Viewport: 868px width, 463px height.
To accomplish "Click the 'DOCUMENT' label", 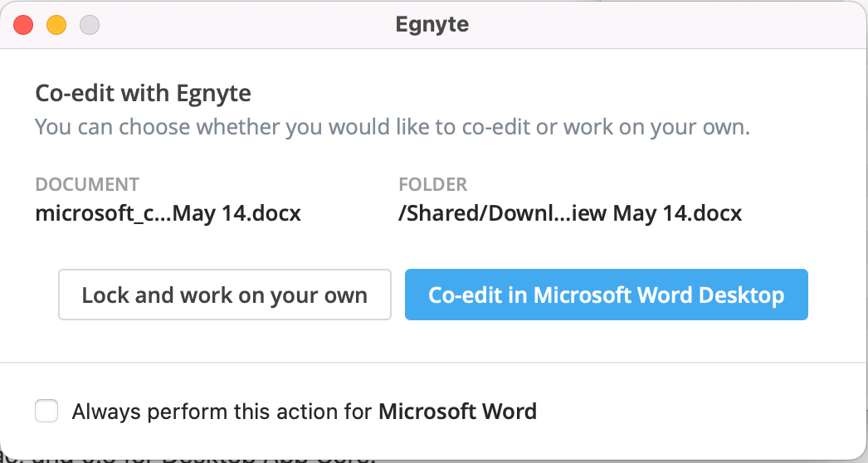I will (x=87, y=184).
